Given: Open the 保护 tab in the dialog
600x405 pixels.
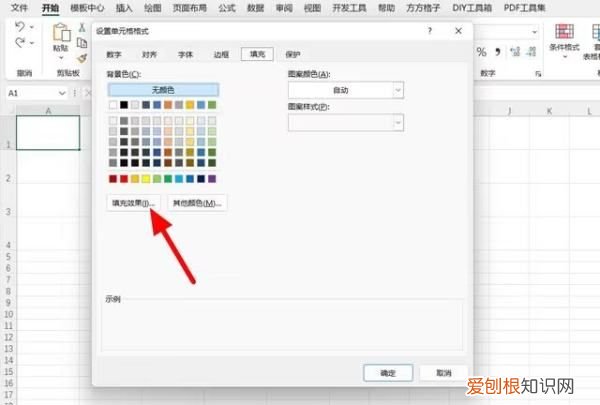Looking at the screenshot, I should click(293, 54).
